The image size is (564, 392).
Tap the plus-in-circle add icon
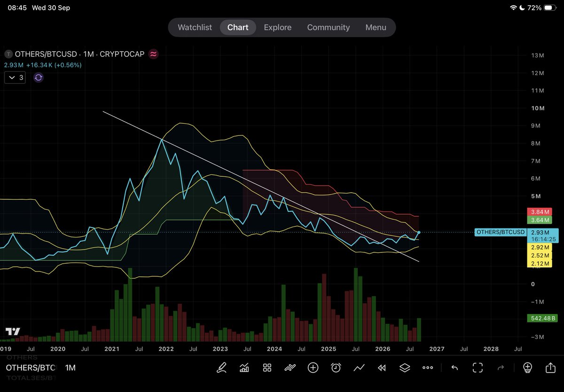click(313, 368)
